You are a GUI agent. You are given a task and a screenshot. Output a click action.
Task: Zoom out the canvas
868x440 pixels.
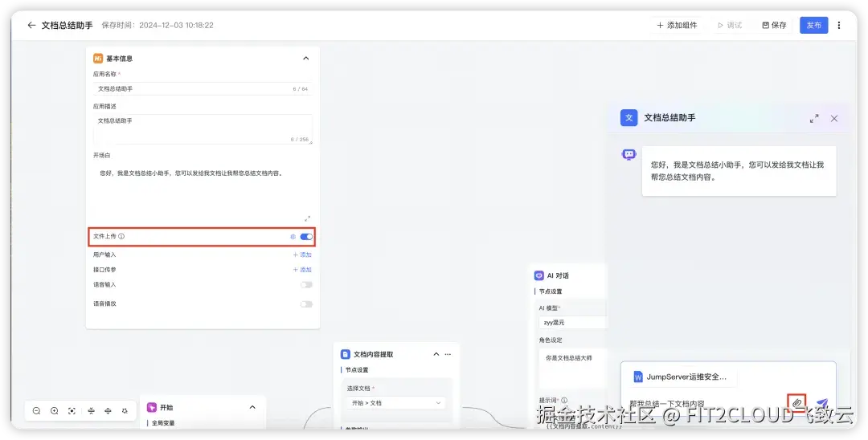pos(36,411)
